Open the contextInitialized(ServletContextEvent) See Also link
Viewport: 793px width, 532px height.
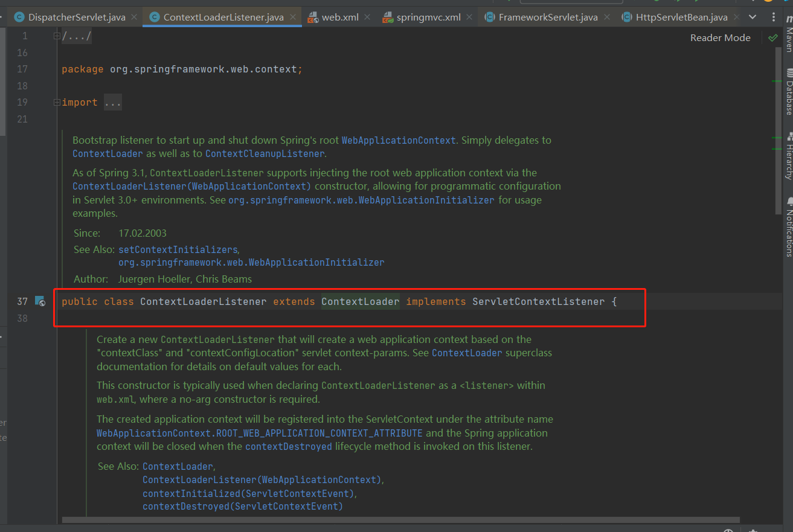249,493
